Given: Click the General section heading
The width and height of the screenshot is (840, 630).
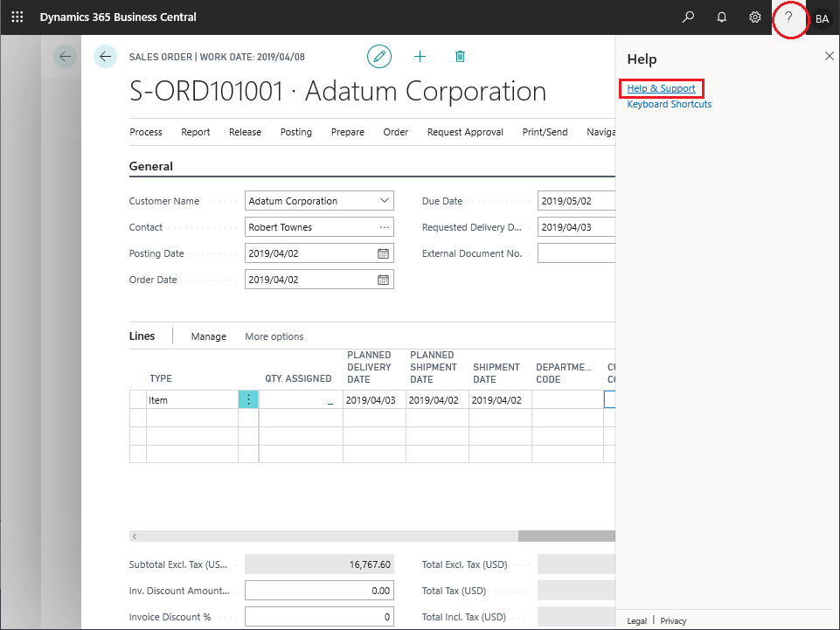Looking at the screenshot, I should (151, 166).
